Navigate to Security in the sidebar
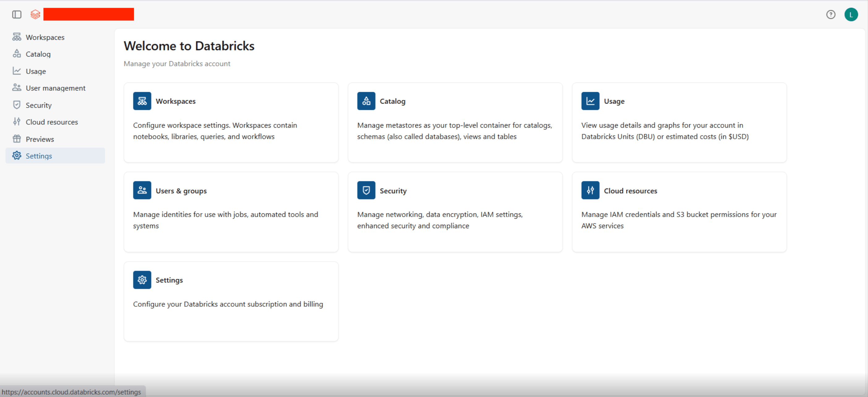868x397 pixels. (55, 105)
